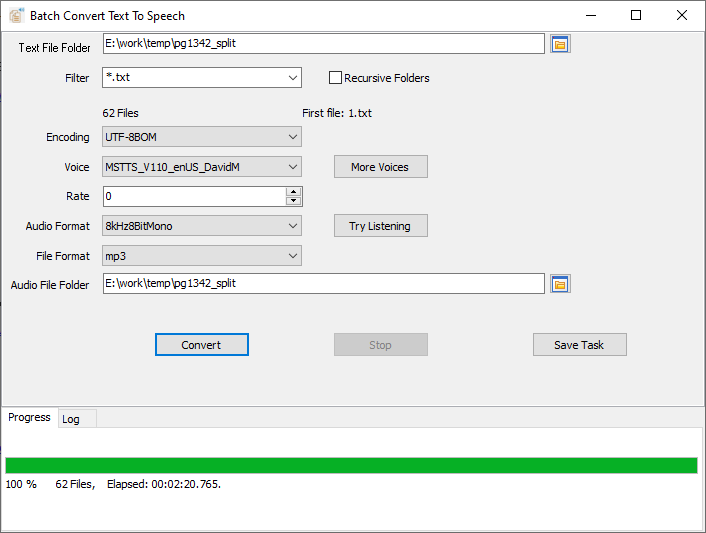The width and height of the screenshot is (706, 533).
Task: Expand the Voice selection dropdown
Action: [x=293, y=167]
